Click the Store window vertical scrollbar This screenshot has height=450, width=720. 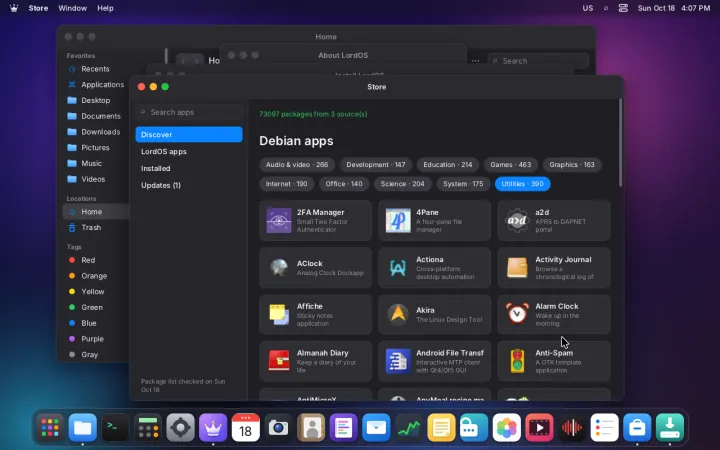click(x=620, y=142)
